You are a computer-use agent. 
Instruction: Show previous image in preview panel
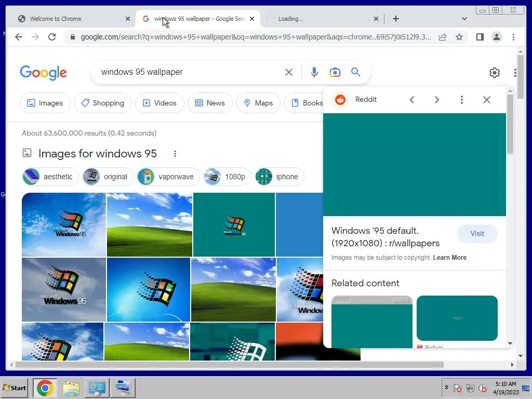click(x=412, y=100)
